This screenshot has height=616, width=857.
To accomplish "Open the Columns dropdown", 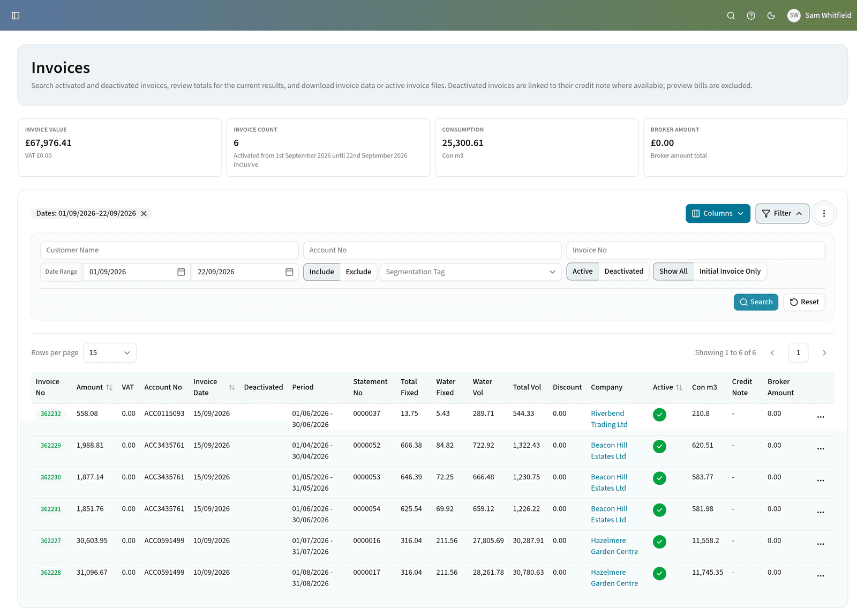I will [x=718, y=213].
